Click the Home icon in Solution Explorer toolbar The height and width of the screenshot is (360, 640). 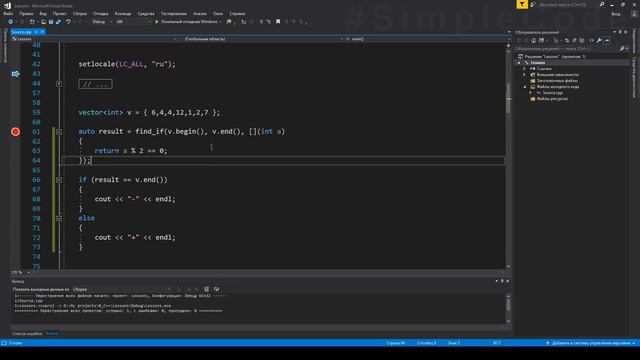point(533,40)
